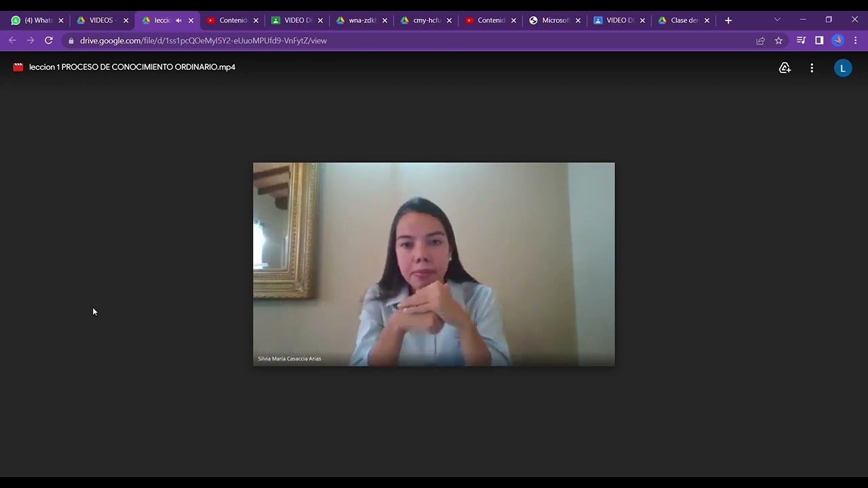The image size is (868, 488).
Task: Open Google account L avatar
Action: (843, 68)
